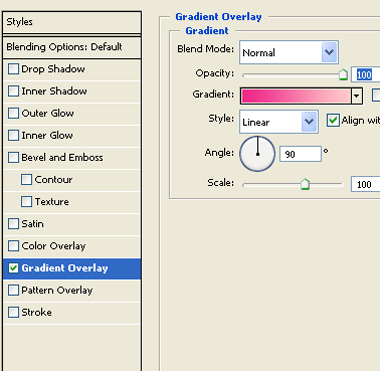Uncheck the Gradient Overlay checkbox

click(13, 268)
